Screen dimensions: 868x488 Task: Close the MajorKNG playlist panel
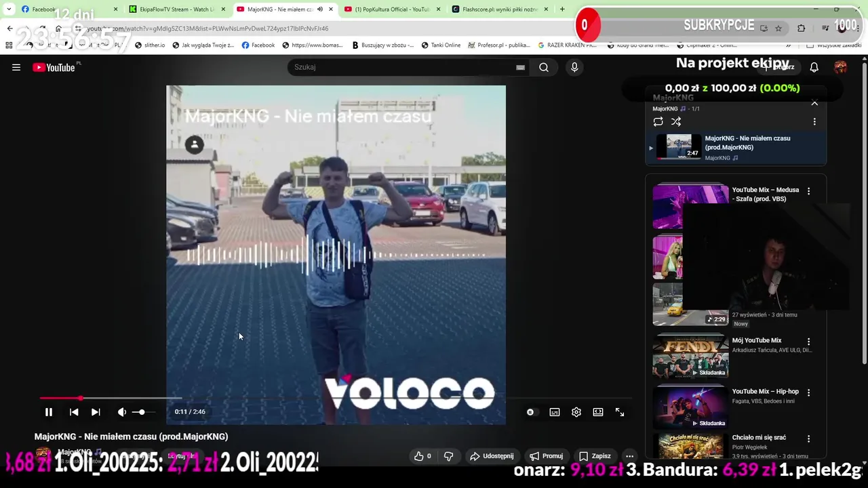click(x=814, y=103)
